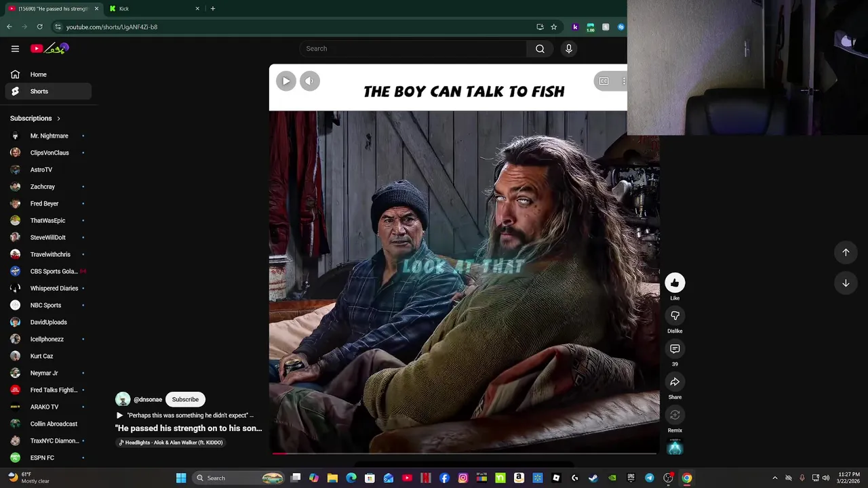Select the 'He passed his strength' YouTube tab
This screenshot has height=488, width=868.
coord(53,9)
